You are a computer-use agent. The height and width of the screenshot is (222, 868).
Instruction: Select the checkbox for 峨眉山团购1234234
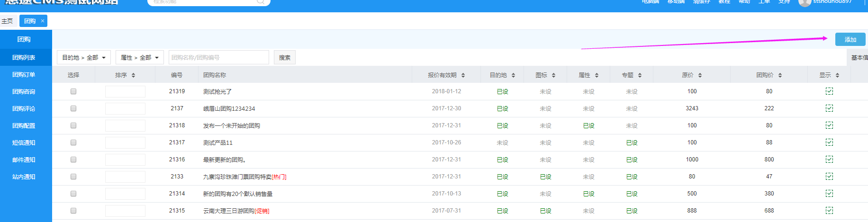point(73,108)
